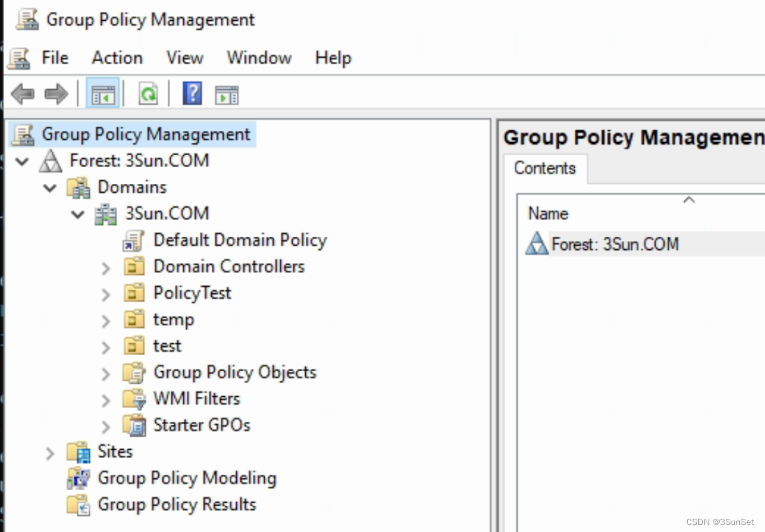
Task: Switch to the Contents tab
Action: pos(544,168)
